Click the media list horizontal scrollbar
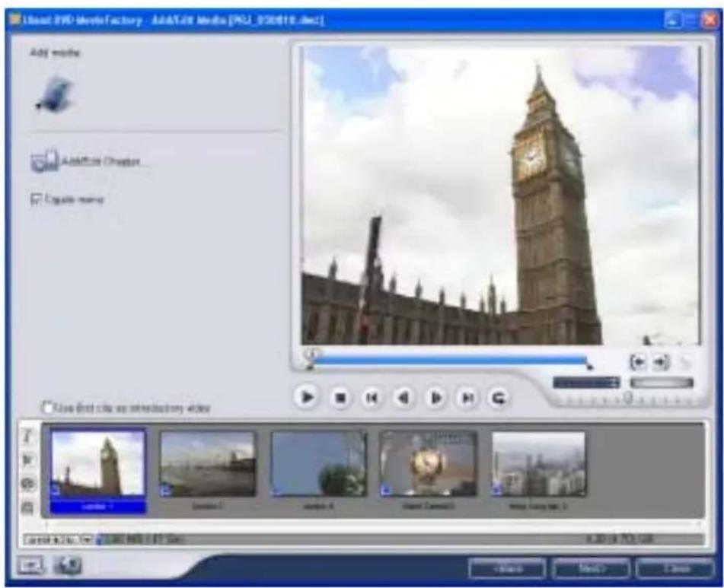The height and width of the screenshot is (588, 724). pos(373,524)
